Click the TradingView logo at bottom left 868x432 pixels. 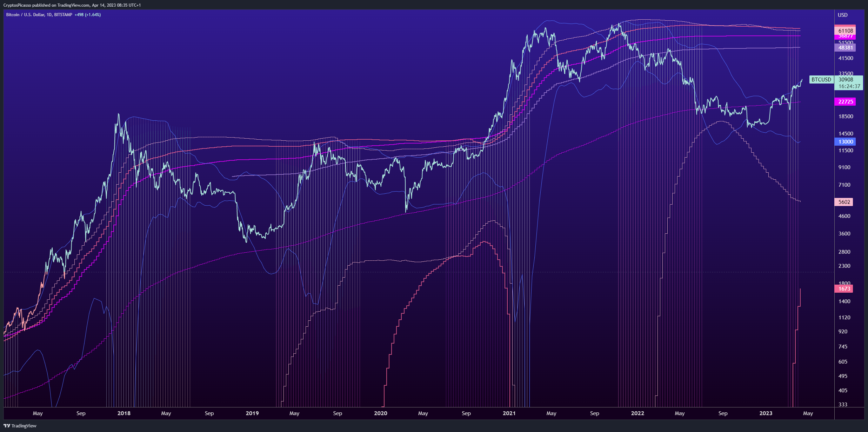tap(20, 426)
